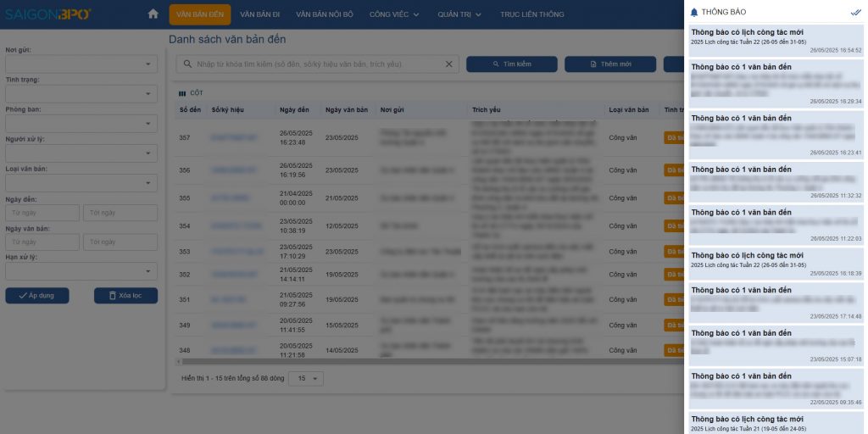Click the magnifier icon in the search box
Screen dimensions: 868x434
coord(186,64)
